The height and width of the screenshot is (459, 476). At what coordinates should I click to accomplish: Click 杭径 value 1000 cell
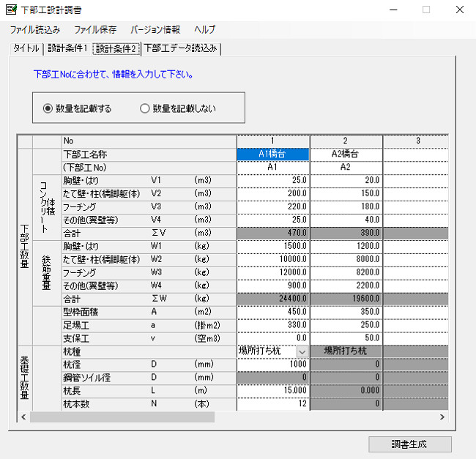[x=273, y=365]
